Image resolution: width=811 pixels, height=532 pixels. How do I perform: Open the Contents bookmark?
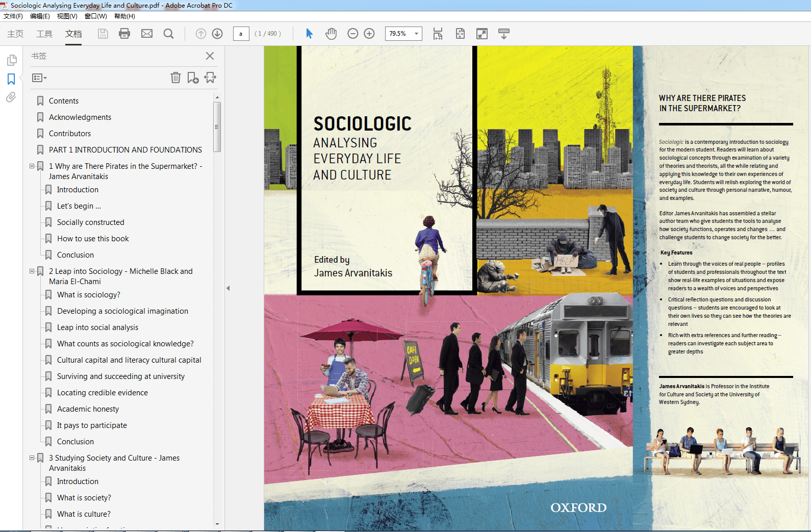tap(64, 101)
